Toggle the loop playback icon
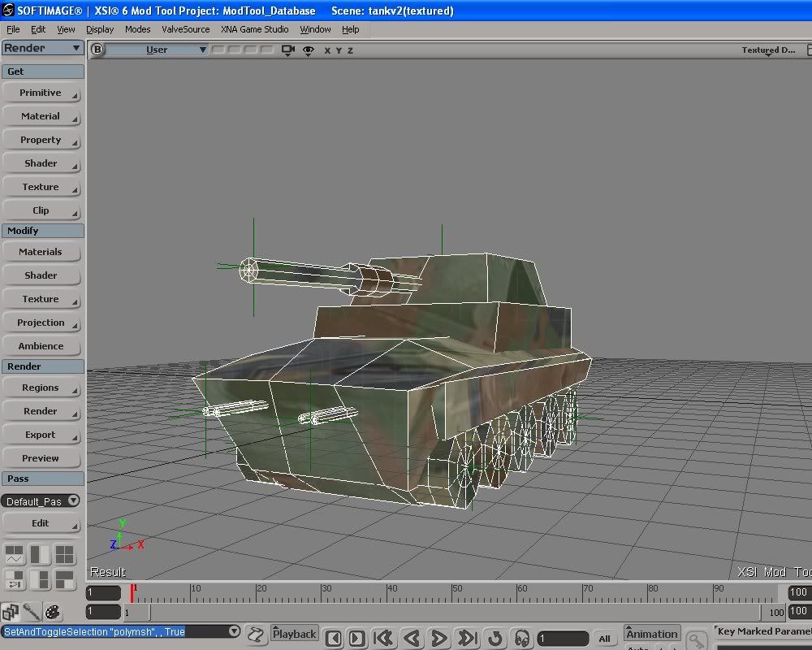 (495, 638)
